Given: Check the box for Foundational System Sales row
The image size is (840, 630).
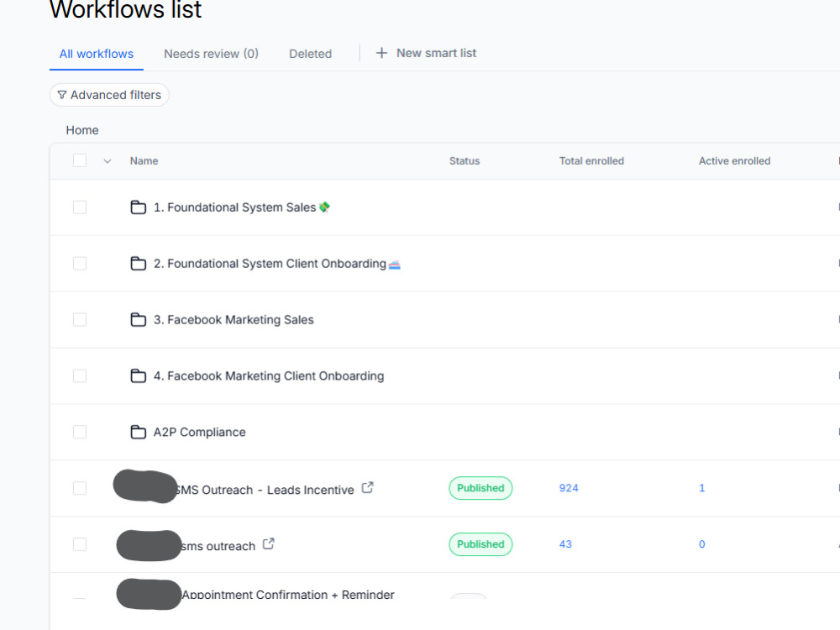Looking at the screenshot, I should point(80,207).
